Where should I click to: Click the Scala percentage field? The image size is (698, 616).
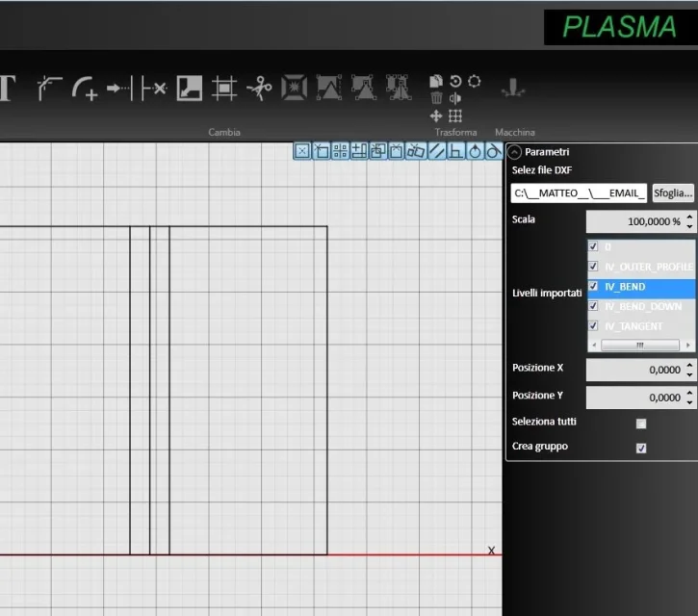635,221
